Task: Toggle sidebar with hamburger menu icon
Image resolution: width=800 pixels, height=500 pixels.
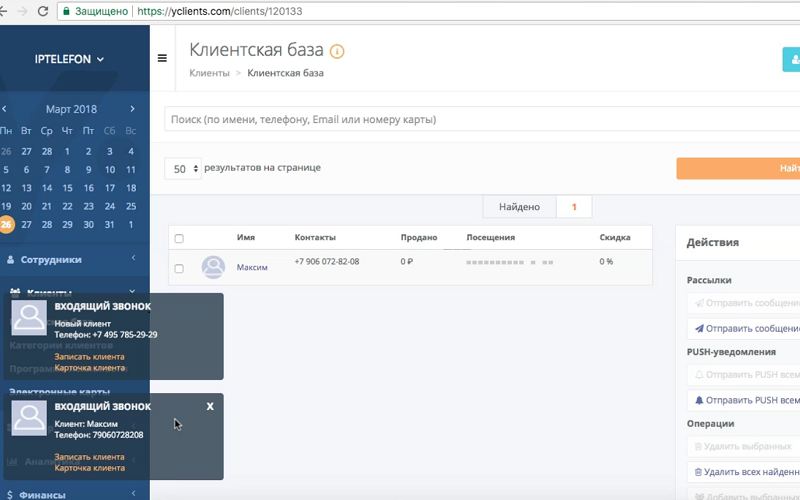Action: (162, 58)
